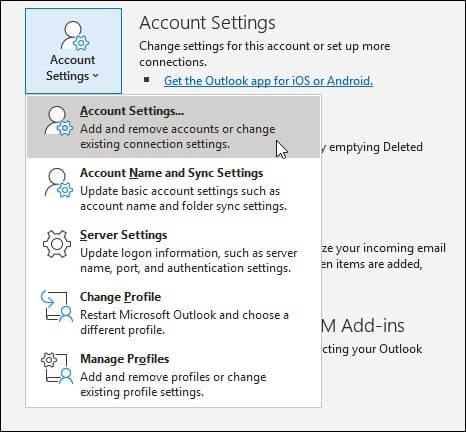466x432 pixels.
Task: Open the Account Settings dropdown button
Action: [x=73, y=51]
